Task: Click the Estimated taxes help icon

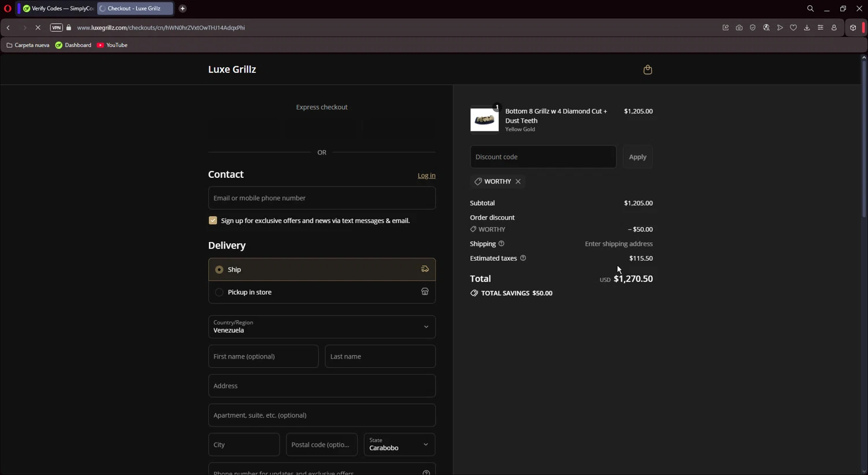Action: (x=523, y=258)
